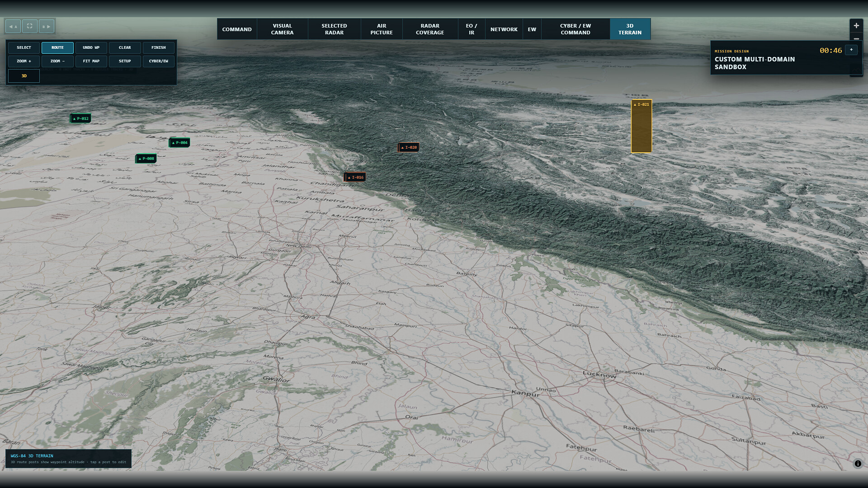Open the COMMAND tab
Viewport: 868px width, 488px height.
[237, 29]
